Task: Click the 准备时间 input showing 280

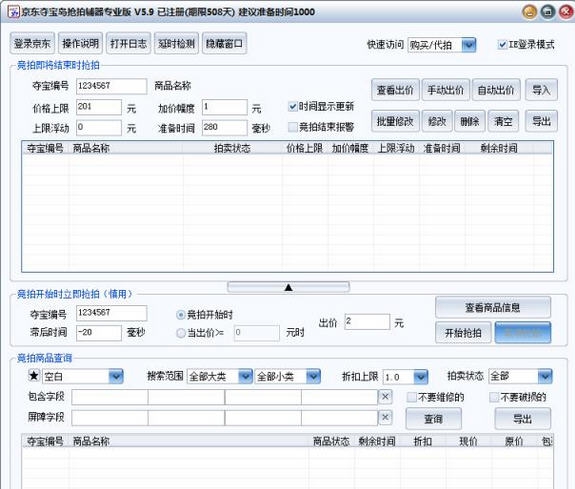Action: 225,128
